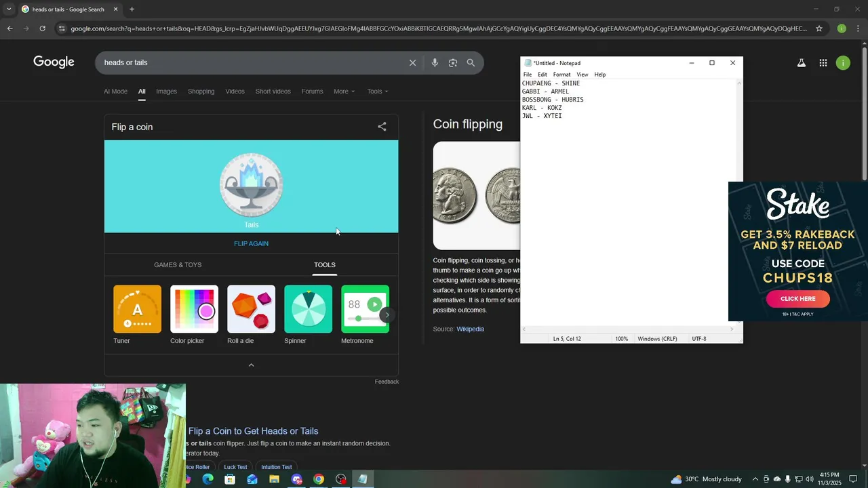Start voice search with the microphone icon

coord(435,62)
